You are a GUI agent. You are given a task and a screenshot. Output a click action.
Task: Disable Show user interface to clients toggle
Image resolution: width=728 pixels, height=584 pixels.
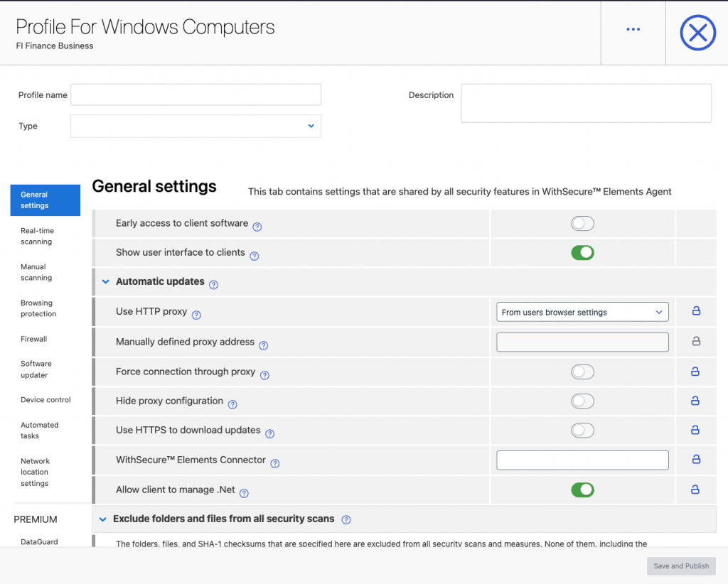(x=582, y=253)
